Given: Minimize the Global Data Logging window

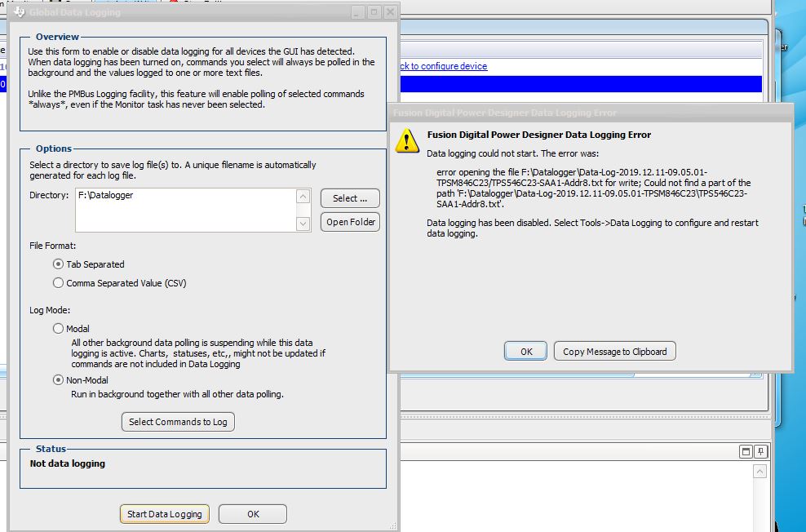Looking at the screenshot, I should 358,11.
